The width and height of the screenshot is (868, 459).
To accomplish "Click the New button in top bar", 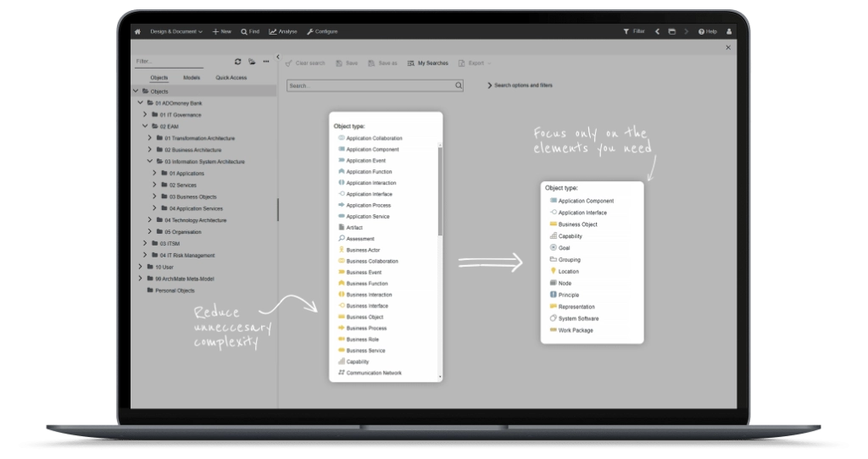I will [222, 31].
